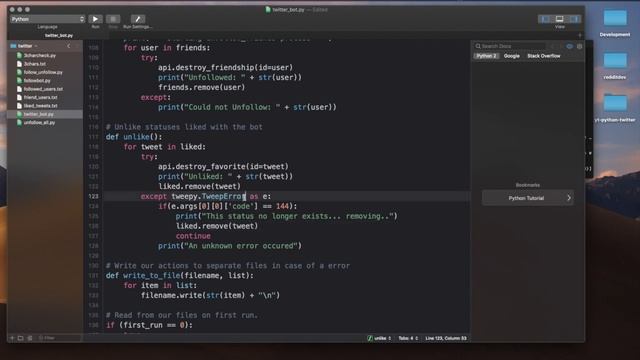
Task: Click the Stop execution button
Action: 113,19
